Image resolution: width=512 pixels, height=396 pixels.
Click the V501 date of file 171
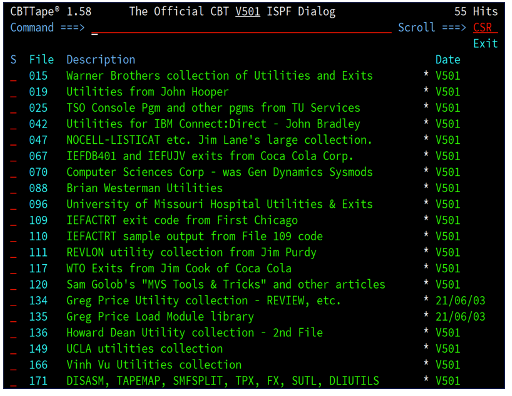point(448,381)
